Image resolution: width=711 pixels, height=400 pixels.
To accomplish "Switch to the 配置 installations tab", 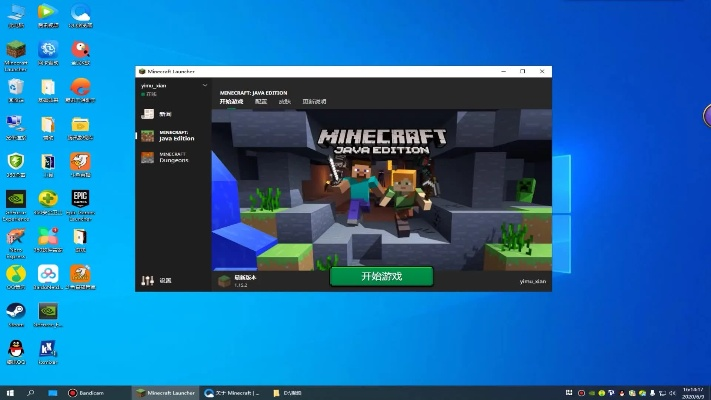I will [261, 101].
